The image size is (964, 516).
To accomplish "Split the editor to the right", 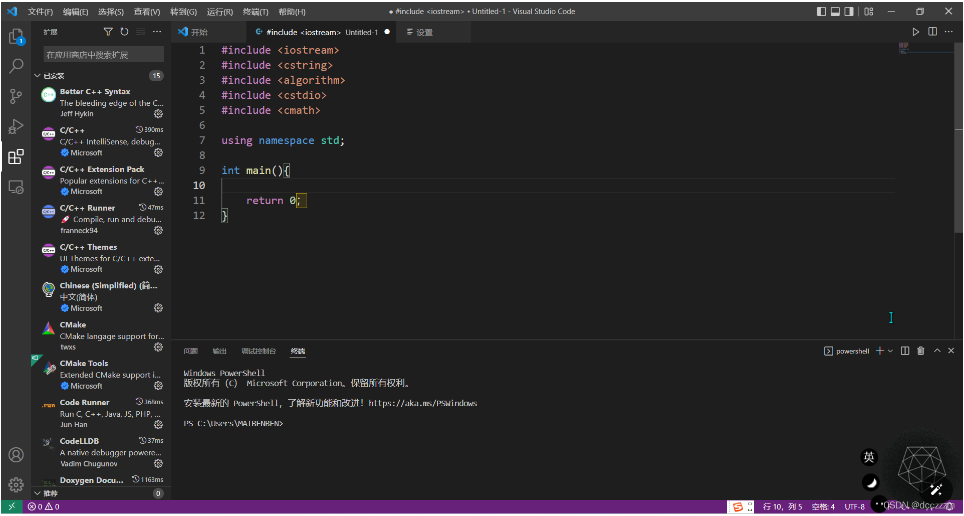I will click(932, 32).
